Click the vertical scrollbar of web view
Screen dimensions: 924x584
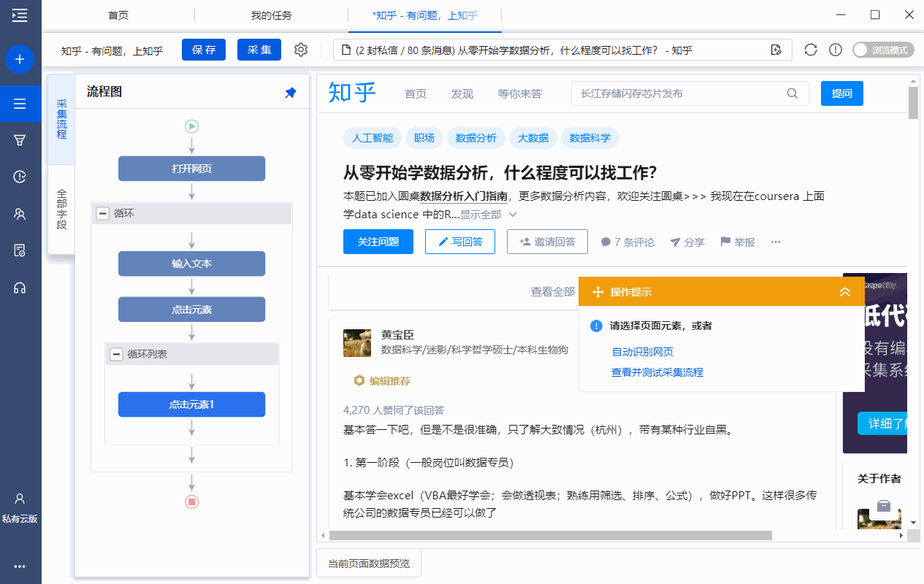[x=913, y=102]
